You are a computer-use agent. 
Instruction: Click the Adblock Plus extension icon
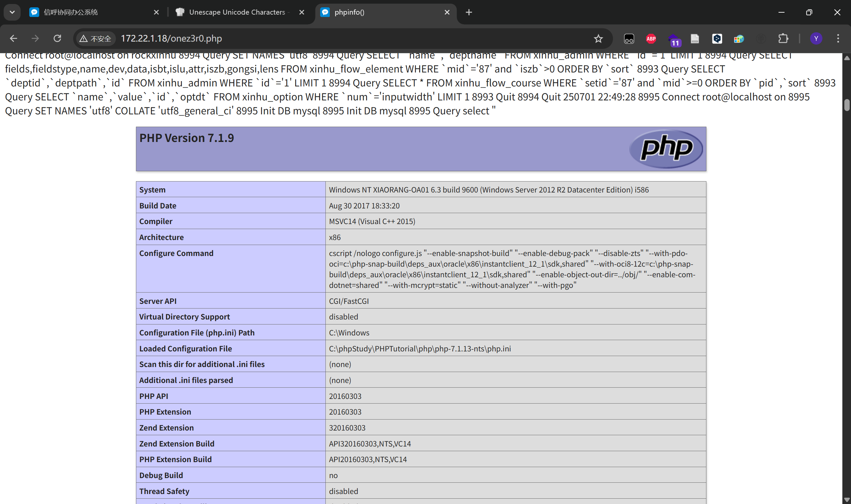pos(651,39)
